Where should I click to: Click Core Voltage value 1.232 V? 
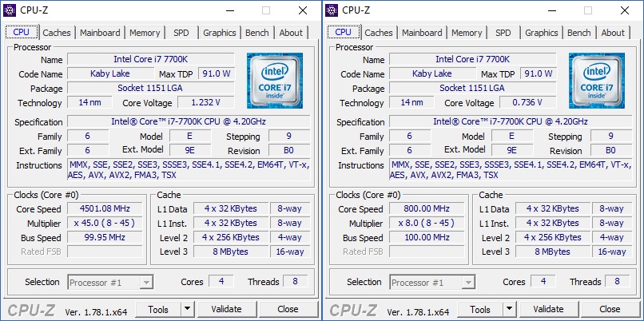tap(206, 103)
